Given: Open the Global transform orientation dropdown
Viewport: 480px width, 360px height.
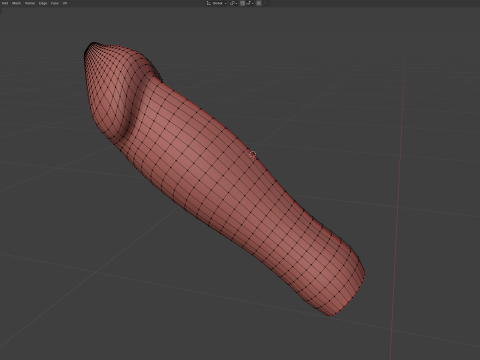Looking at the screenshot, I should click(216, 3).
